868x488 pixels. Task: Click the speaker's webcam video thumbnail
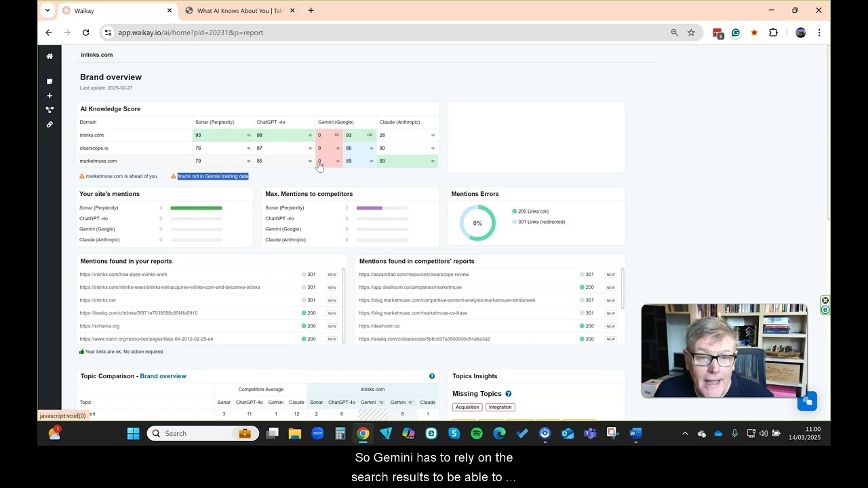[724, 350]
